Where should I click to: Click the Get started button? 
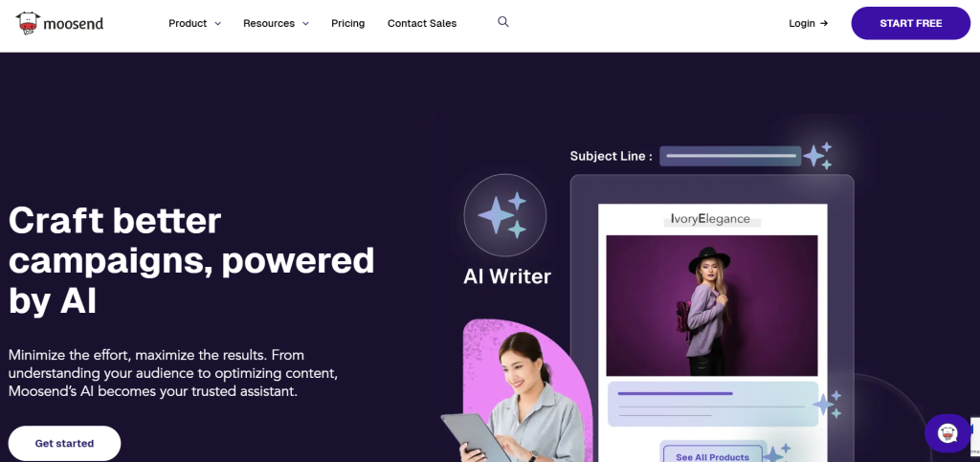click(x=64, y=443)
